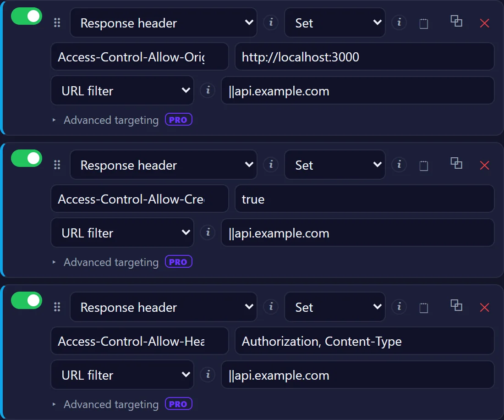Show URL filter info in Allow-Headers rule
The image size is (504, 420).
(x=208, y=374)
